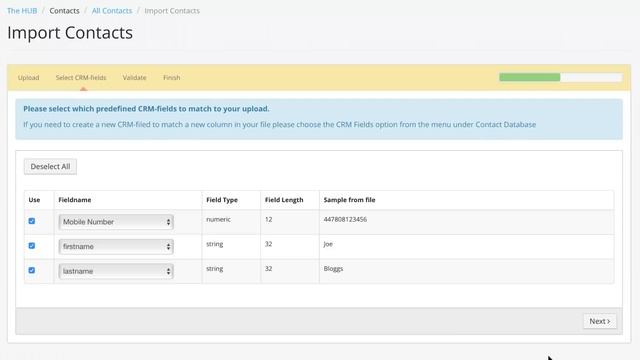This screenshot has width=640, height=360.
Task: Open the Mobile Number fieldname dropdown
Action: coord(116,222)
